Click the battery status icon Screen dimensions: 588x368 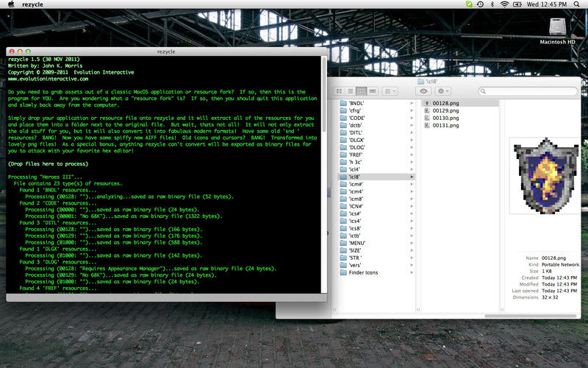tap(517, 4)
